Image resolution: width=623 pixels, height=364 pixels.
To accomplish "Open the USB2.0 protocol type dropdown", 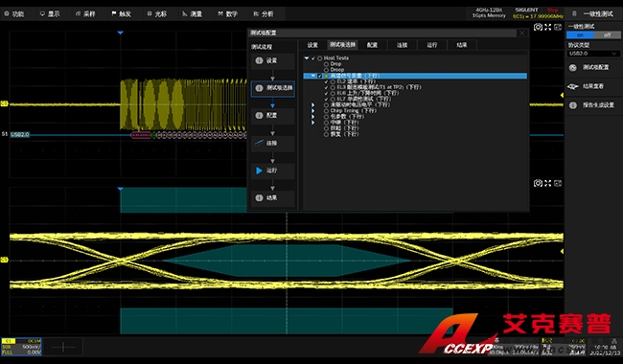I will pyautogui.click(x=593, y=54).
